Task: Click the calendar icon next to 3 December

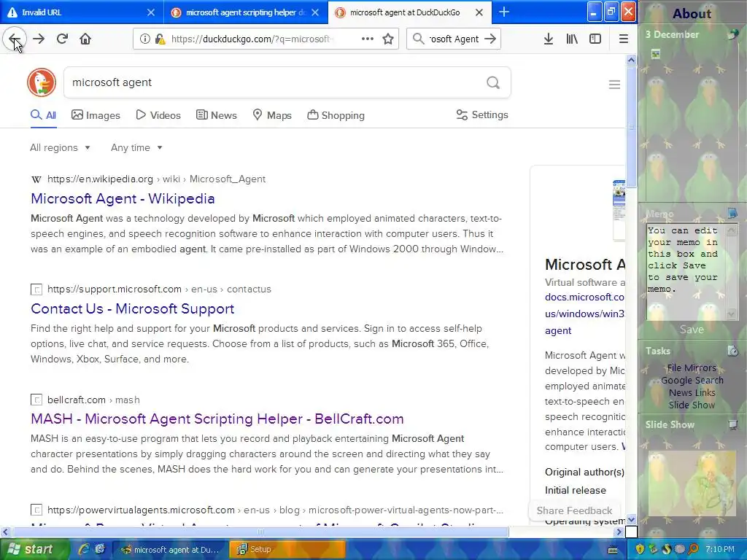Action: pos(732,34)
